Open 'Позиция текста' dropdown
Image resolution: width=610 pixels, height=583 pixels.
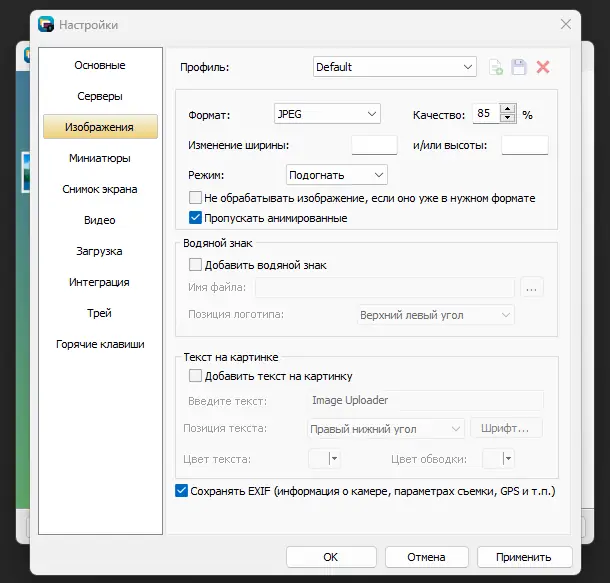[386, 429]
